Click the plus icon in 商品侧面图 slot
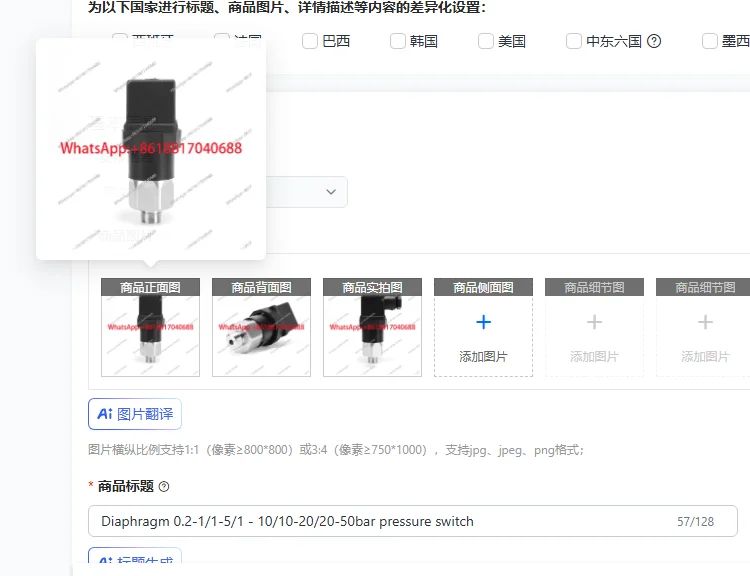This screenshot has width=750, height=576. tap(483, 322)
